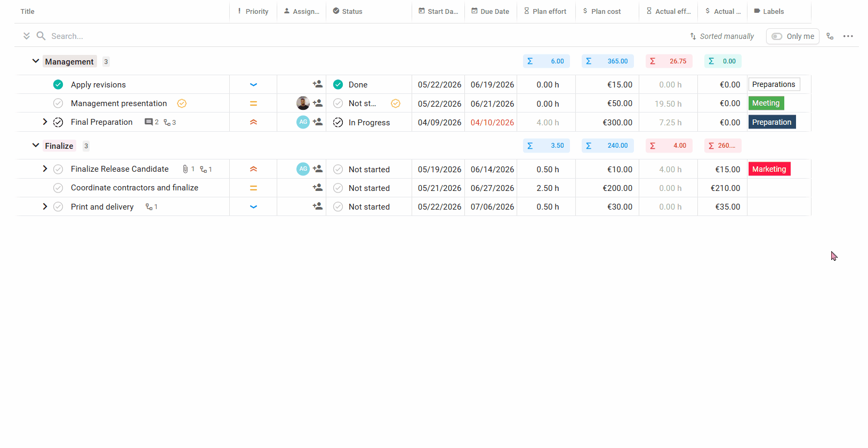Toggle the Only me filter switch
This screenshot has height=448, width=868.
tap(777, 36)
